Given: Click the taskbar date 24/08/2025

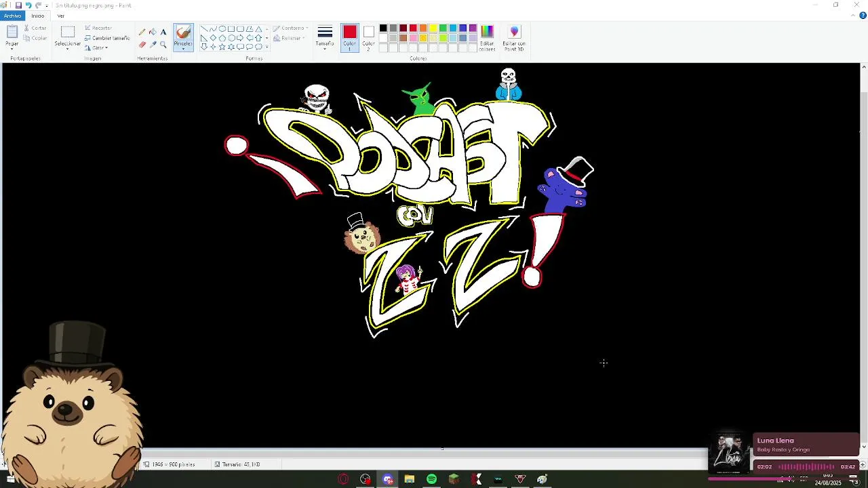Looking at the screenshot, I should pyautogui.click(x=828, y=483).
